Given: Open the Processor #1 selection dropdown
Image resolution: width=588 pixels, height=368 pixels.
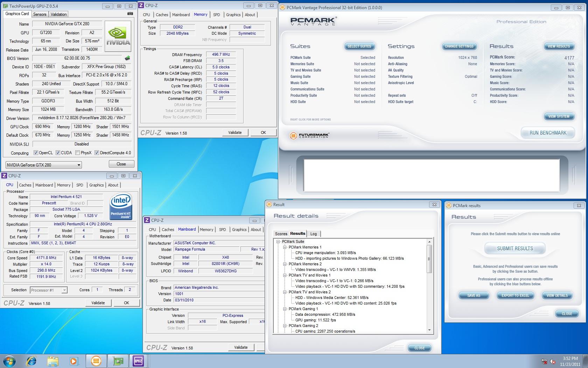Looking at the screenshot, I should pyautogui.click(x=49, y=290).
